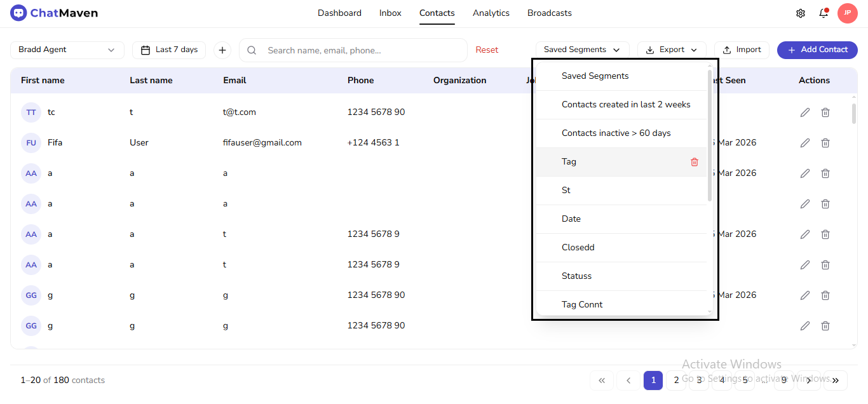The height and width of the screenshot is (404, 868).
Task: Switch to the Analytics tab
Action: pos(491,13)
